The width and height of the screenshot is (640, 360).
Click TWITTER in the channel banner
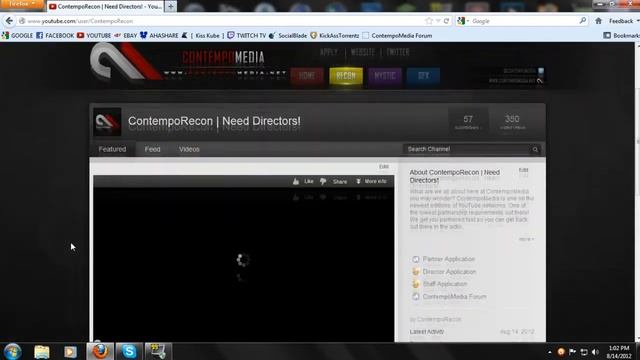398,52
